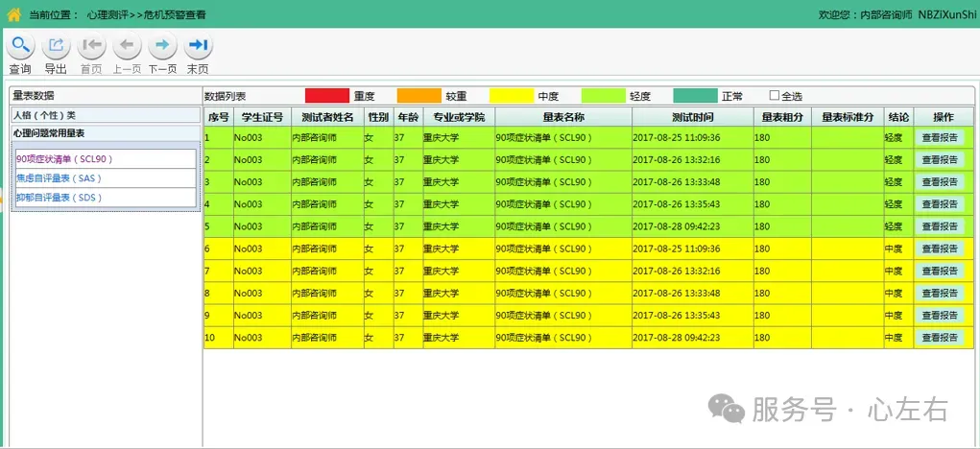Click the 查询 search magnifier icon
This screenshot has width=980, height=449.
[20, 46]
